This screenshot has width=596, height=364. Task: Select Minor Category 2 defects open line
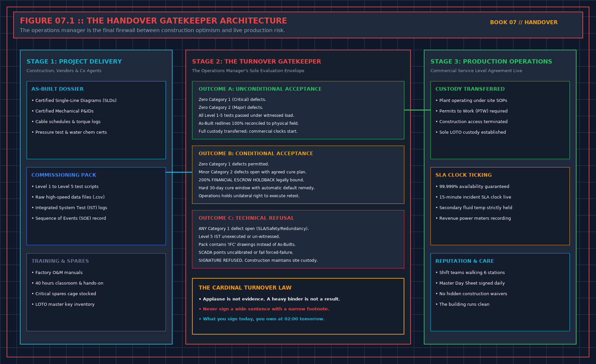point(253,172)
